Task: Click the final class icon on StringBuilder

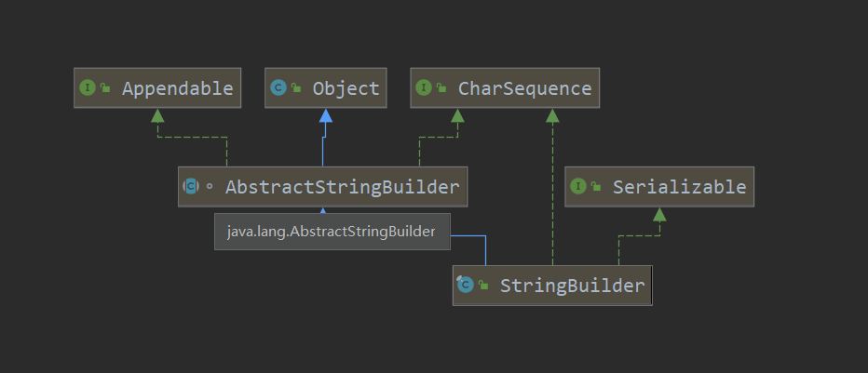Action: pos(466,285)
